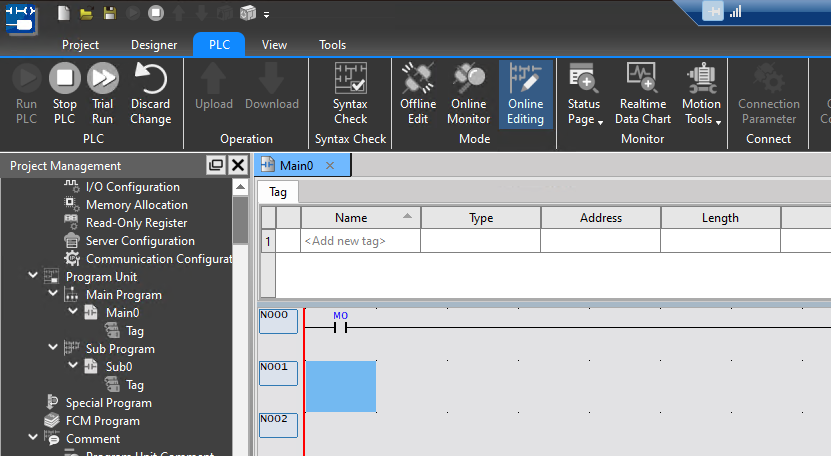
Task: Close the Main0 document tab
Action: (x=330, y=166)
